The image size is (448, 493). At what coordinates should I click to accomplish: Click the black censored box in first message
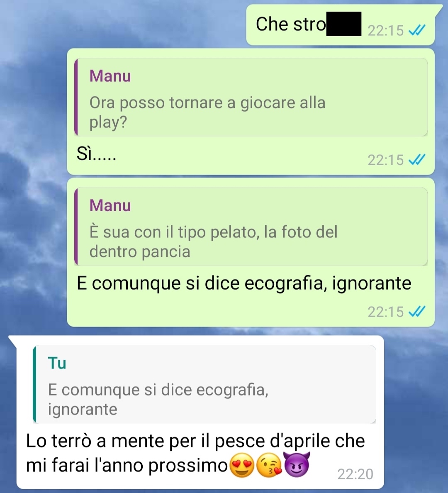coord(343,24)
